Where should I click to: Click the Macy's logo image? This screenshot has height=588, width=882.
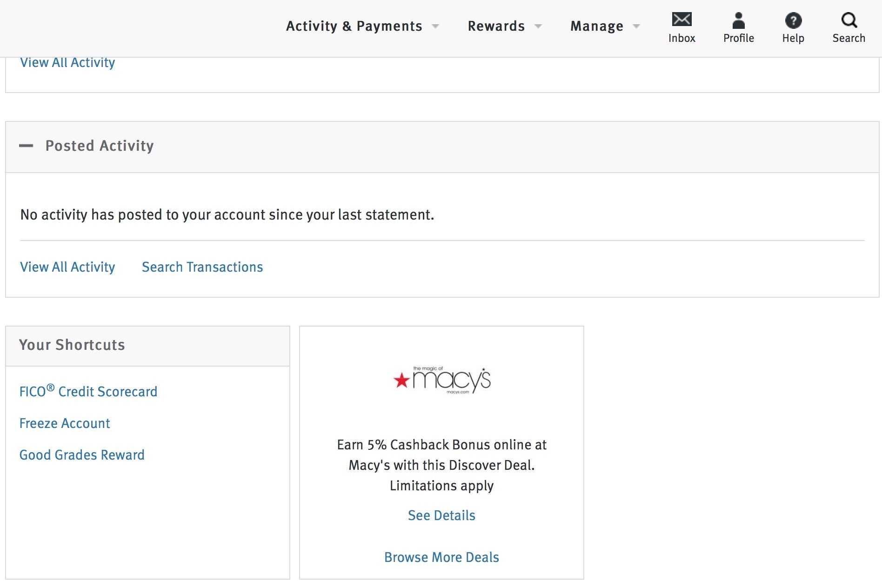coord(441,381)
